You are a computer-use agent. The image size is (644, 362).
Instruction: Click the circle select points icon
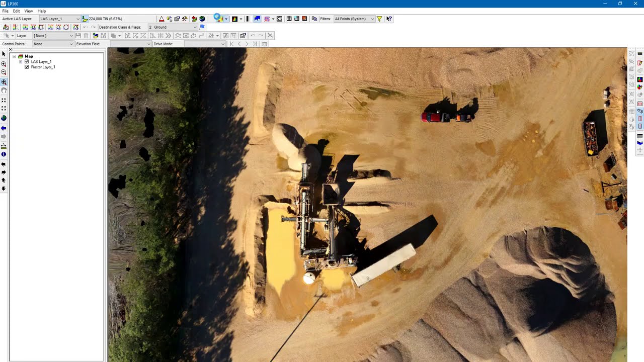(66, 27)
